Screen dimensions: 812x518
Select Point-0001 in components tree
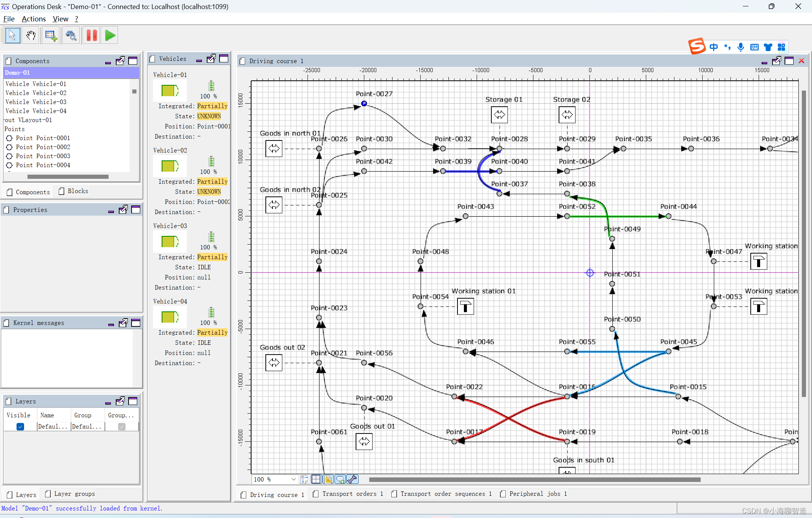pyautogui.click(x=42, y=138)
